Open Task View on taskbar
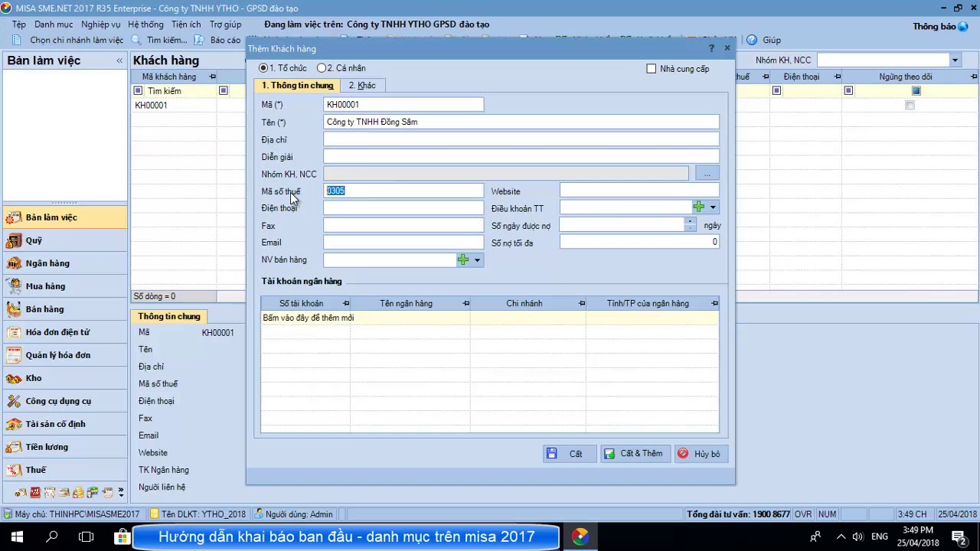The image size is (980, 551). (87, 536)
